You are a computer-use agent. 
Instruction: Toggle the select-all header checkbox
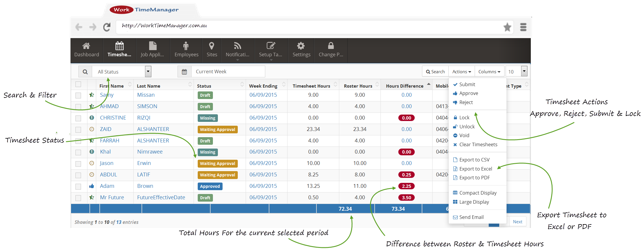tap(78, 84)
